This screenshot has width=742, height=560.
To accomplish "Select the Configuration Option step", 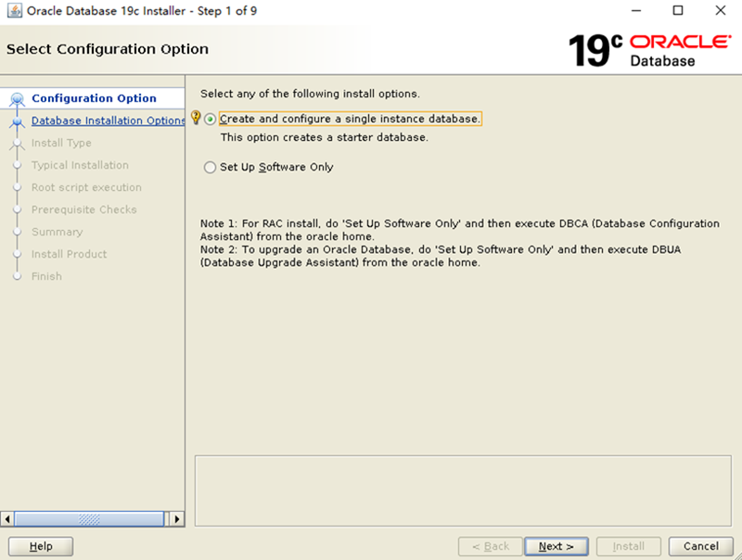I will [94, 98].
